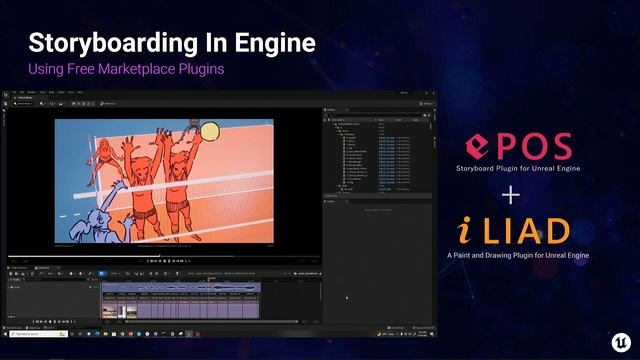The image size is (640, 360).
Task: Open the Edit menu in Unreal Editor
Action: (22, 93)
